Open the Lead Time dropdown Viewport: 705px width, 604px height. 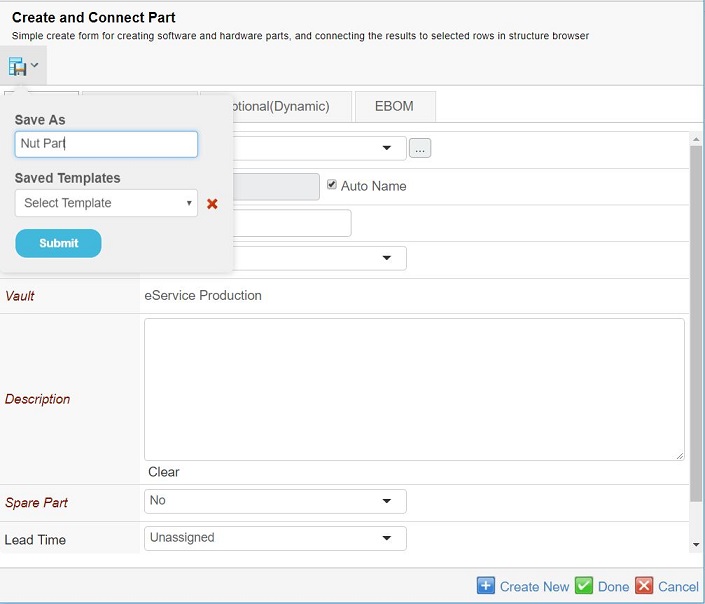[275, 538]
